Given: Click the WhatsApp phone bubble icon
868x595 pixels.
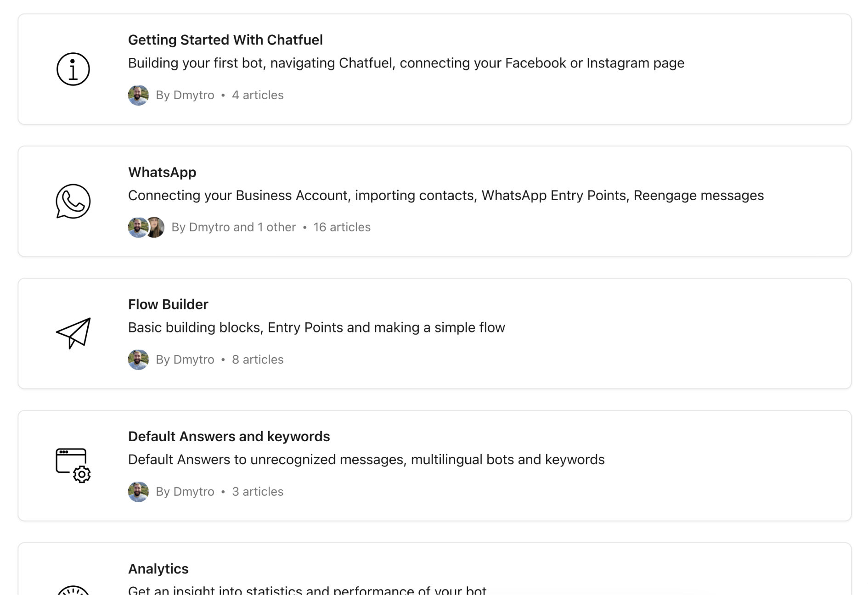Looking at the screenshot, I should (73, 201).
